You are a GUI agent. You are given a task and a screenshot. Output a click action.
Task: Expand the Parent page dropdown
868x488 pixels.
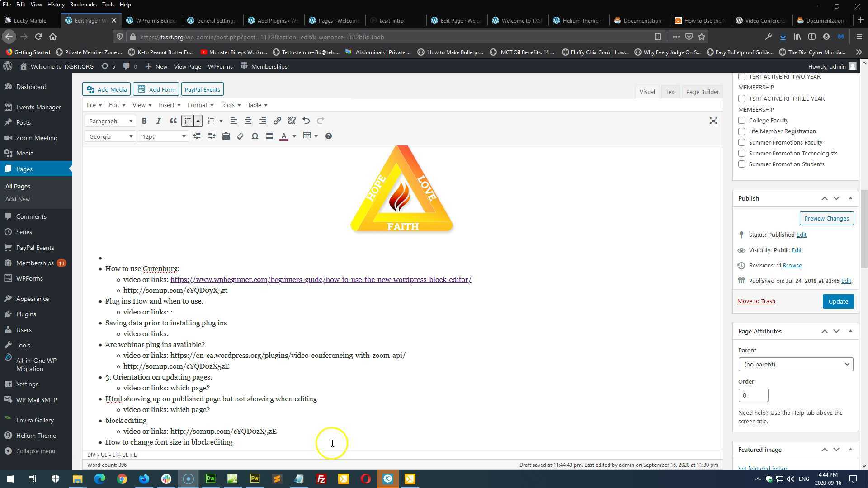click(x=795, y=365)
